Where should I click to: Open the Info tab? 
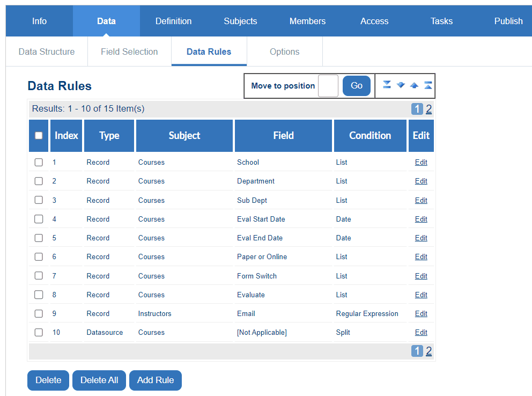pos(39,21)
